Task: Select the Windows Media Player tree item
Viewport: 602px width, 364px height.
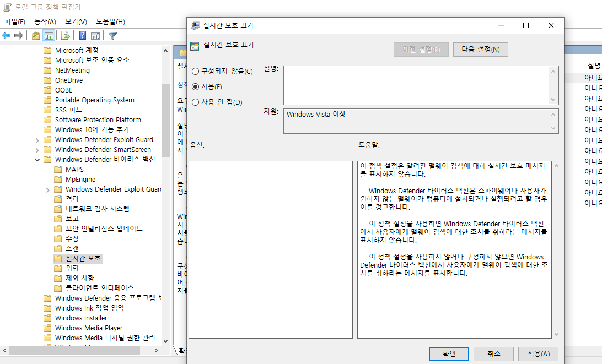Action: coord(89,328)
